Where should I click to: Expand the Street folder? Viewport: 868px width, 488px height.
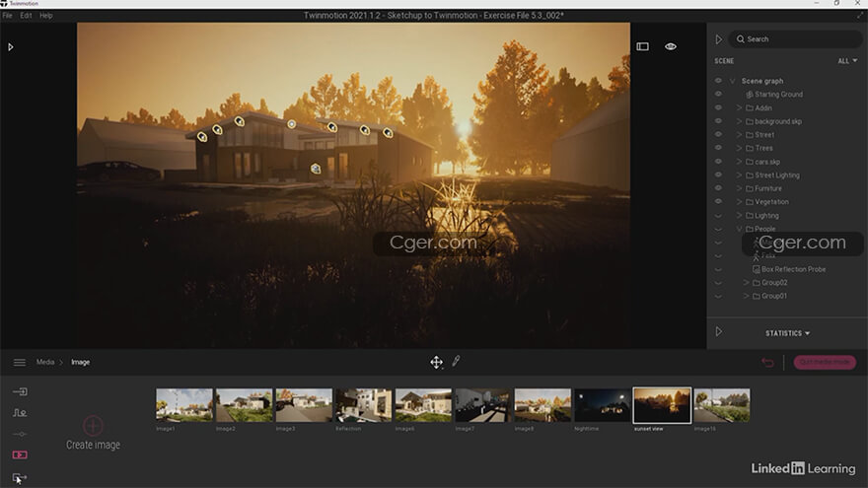pos(739,134)
